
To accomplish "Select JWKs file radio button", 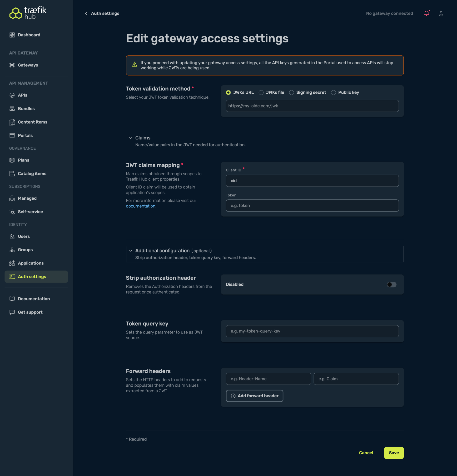I will coord(261,92).
